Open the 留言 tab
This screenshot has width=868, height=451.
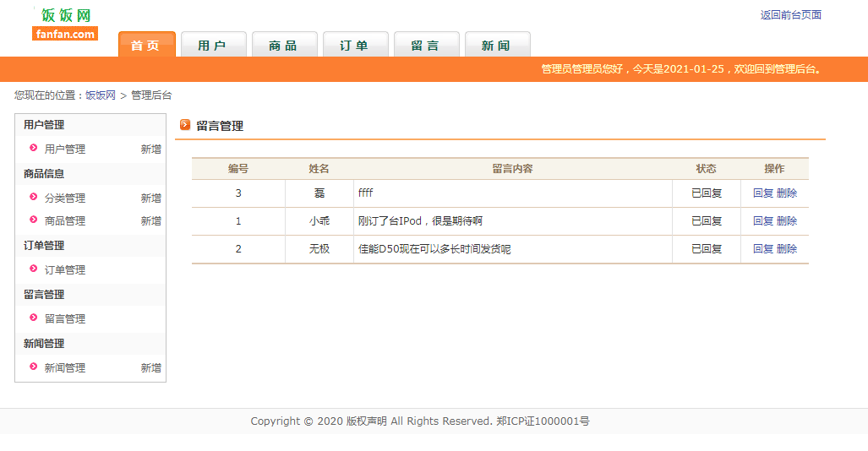pyautogui.click(x=426, y=44)
